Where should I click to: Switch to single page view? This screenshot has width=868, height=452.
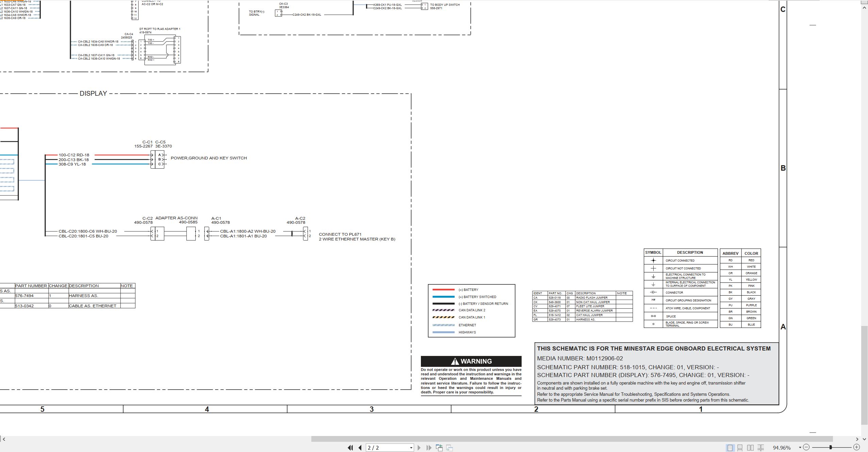point(730,448)
